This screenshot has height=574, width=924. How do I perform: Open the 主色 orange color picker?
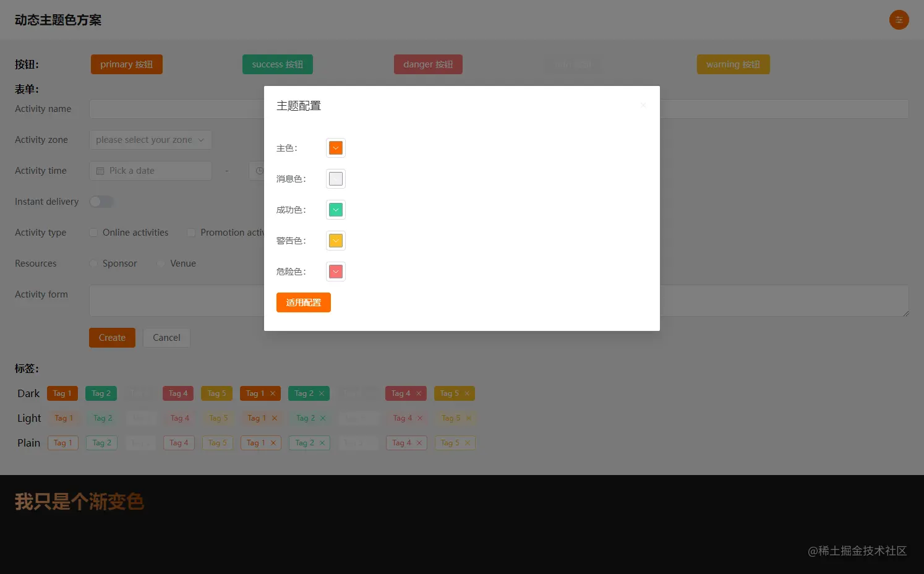tap(336, 148)
